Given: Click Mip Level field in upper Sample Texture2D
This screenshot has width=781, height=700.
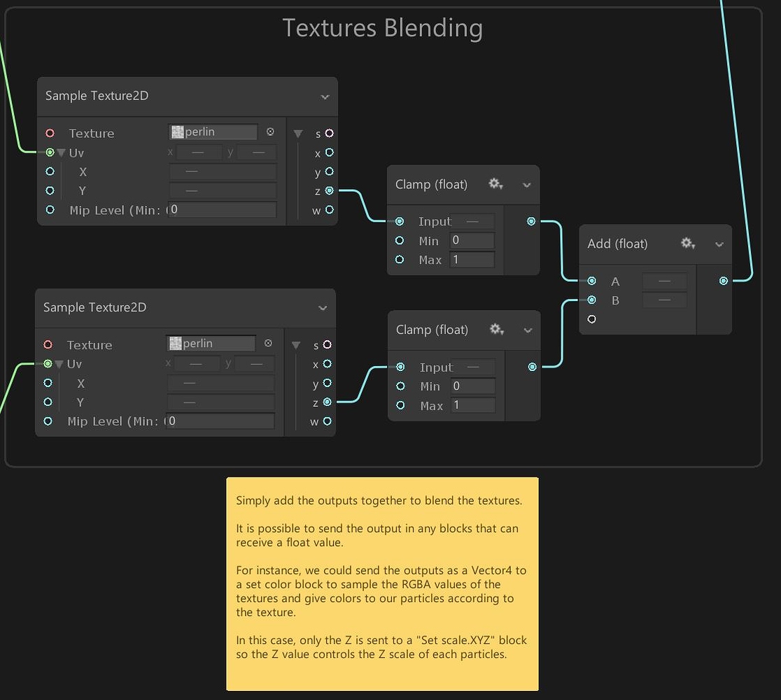Looking at the screenshot, I should click(x=223, y=209).
